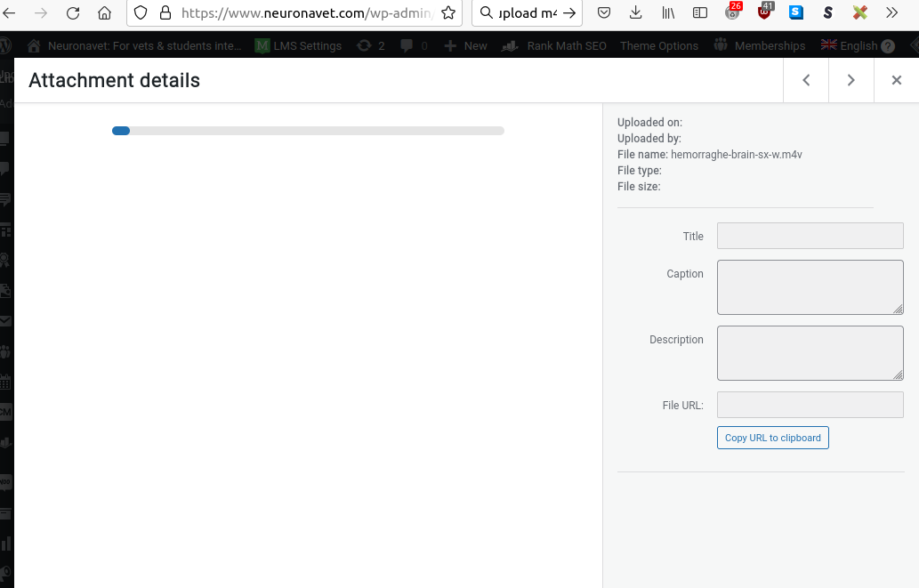Viewport: 919px width, 588px height.
Task: Submit search with the go arrow
Action: click(x=569, y=12)
